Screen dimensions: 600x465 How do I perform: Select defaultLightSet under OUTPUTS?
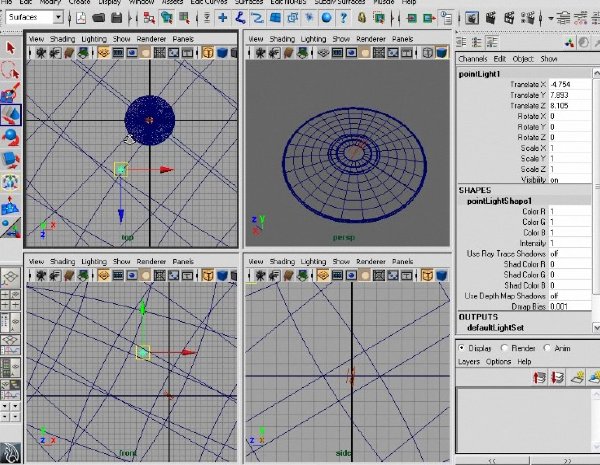click(496, 328)
